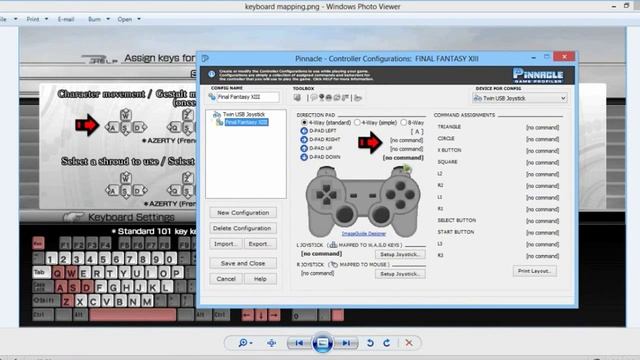Click [no command] for CIRCLE

tap(542, 139)
